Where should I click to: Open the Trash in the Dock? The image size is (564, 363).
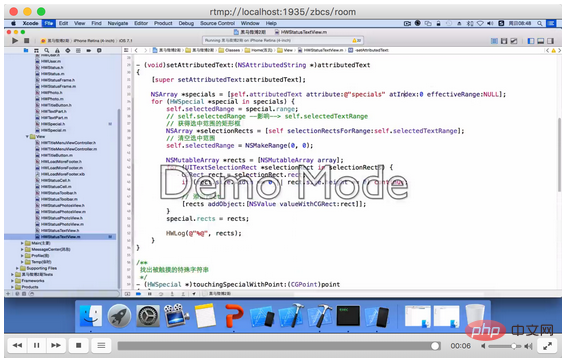click(x=475, y=316)
